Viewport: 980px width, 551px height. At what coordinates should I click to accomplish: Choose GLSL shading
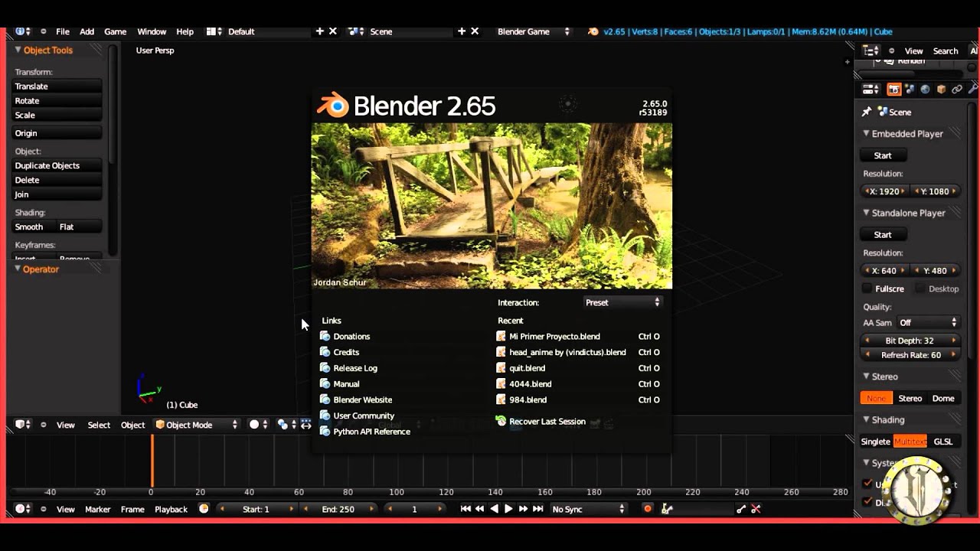pyautogui.click(x=943, y=442)
